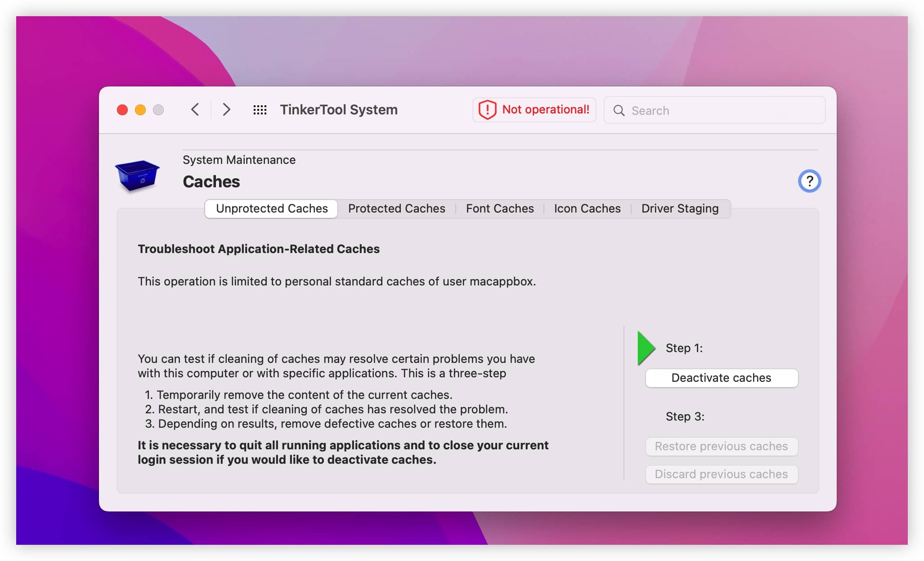
Task: Click the TinkerTool System window title
Action: 339,109
